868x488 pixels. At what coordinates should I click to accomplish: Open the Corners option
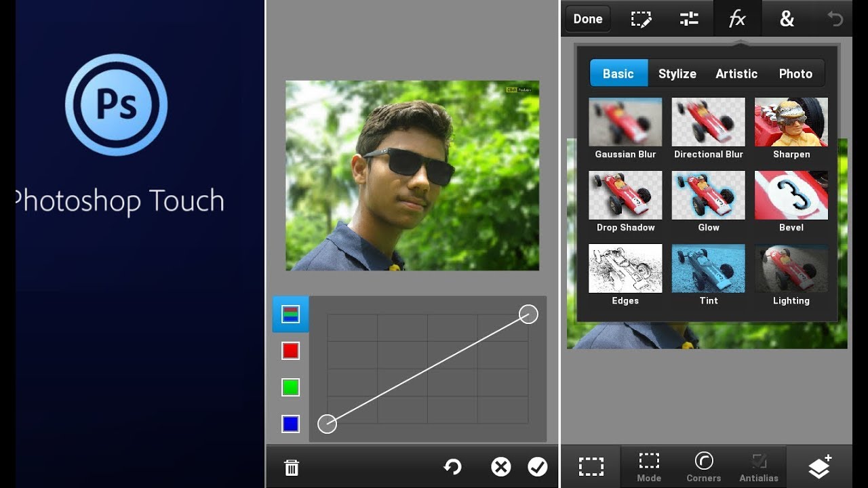click(x=704, y=466)
